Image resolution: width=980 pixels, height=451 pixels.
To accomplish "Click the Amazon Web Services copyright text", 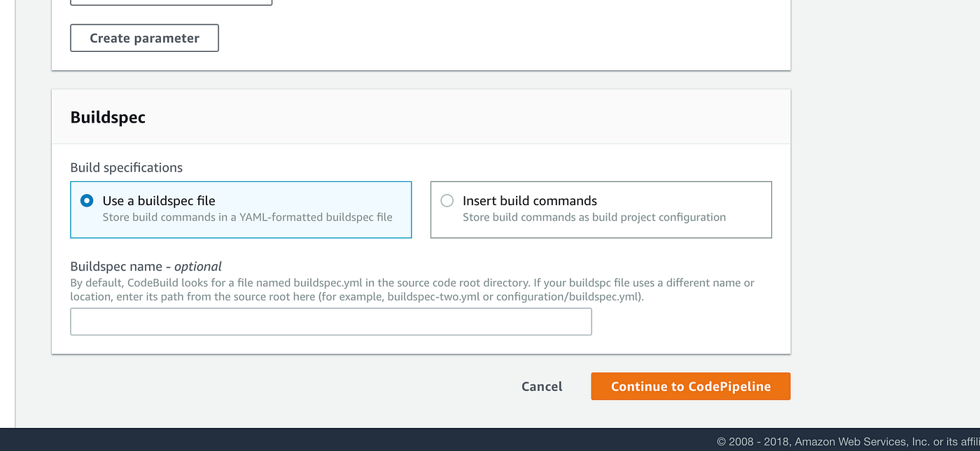I will 848,441.
